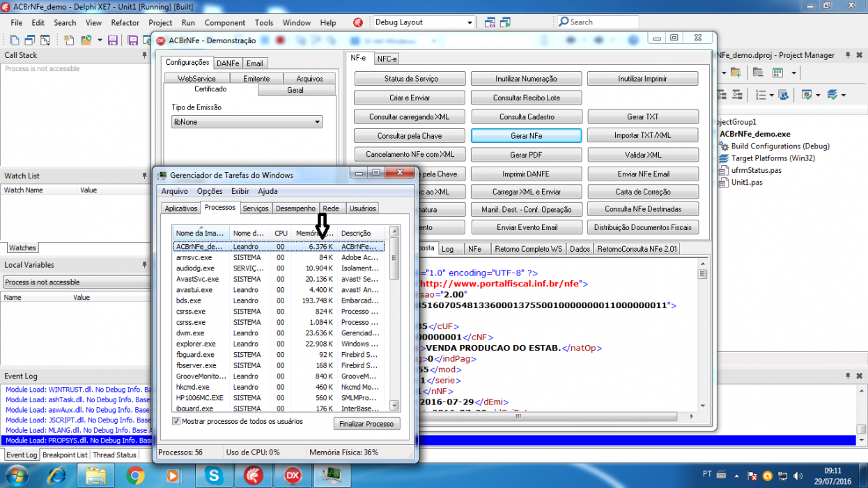The height and width of the screenshot is (488, 868).
Task: Open the Tipo de Emissão combo box
Action: (x=247, y=122)
